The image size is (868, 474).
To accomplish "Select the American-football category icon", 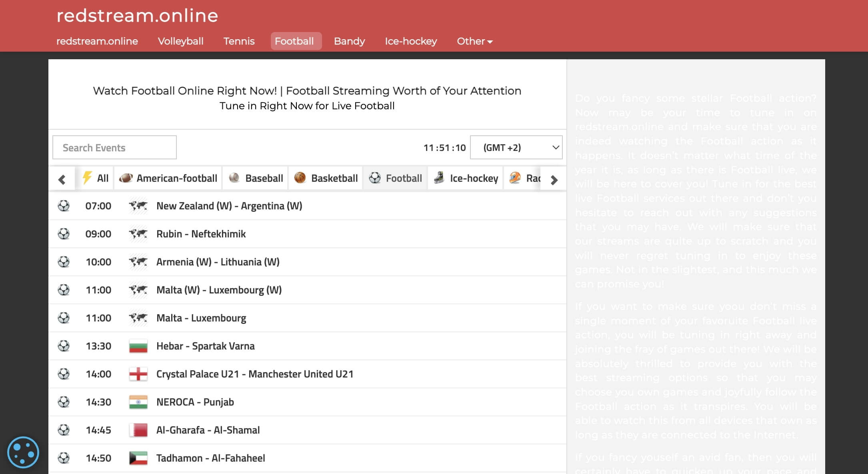I will [x=126, y=178].
